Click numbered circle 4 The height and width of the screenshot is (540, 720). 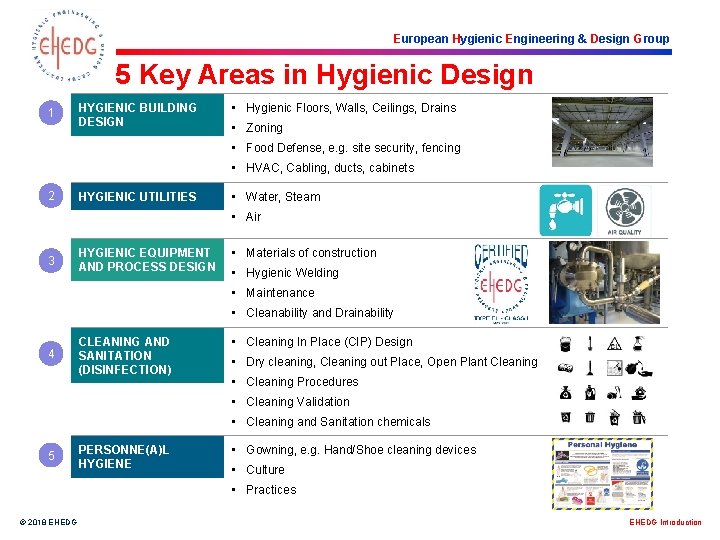coord(51,354)
